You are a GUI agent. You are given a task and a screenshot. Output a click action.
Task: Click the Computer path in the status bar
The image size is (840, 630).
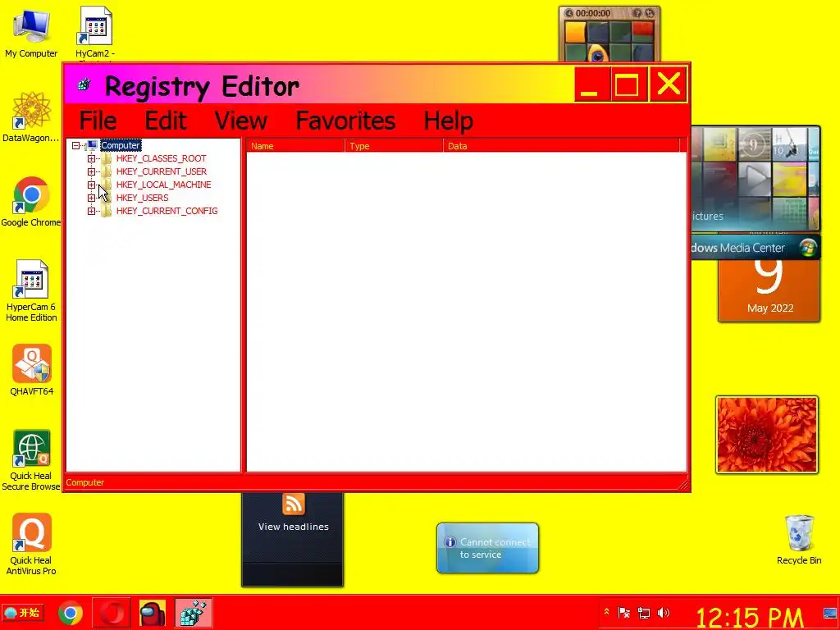click(84, 482)
